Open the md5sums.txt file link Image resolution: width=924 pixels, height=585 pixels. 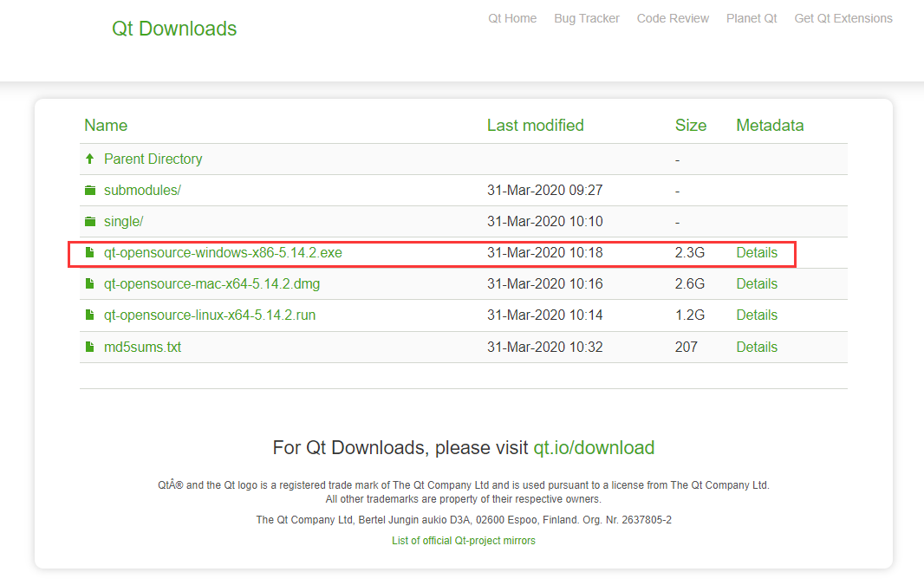143,347
